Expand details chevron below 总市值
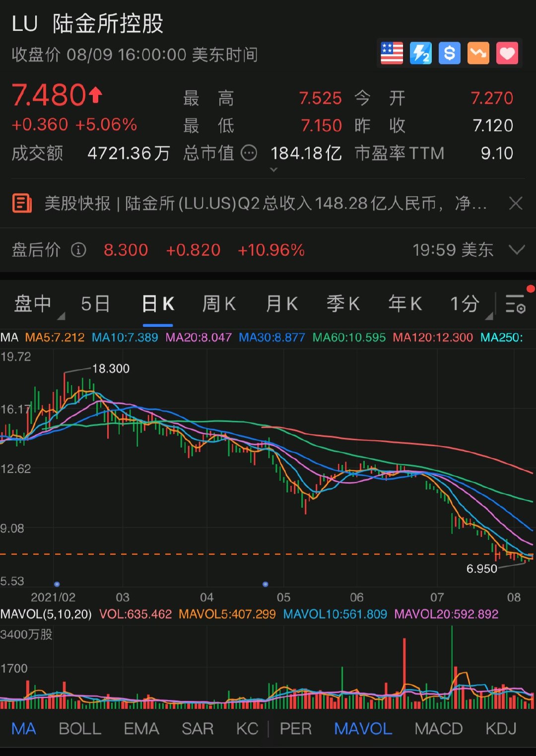The width and height of the screenshot is (536, 756). 273,170
